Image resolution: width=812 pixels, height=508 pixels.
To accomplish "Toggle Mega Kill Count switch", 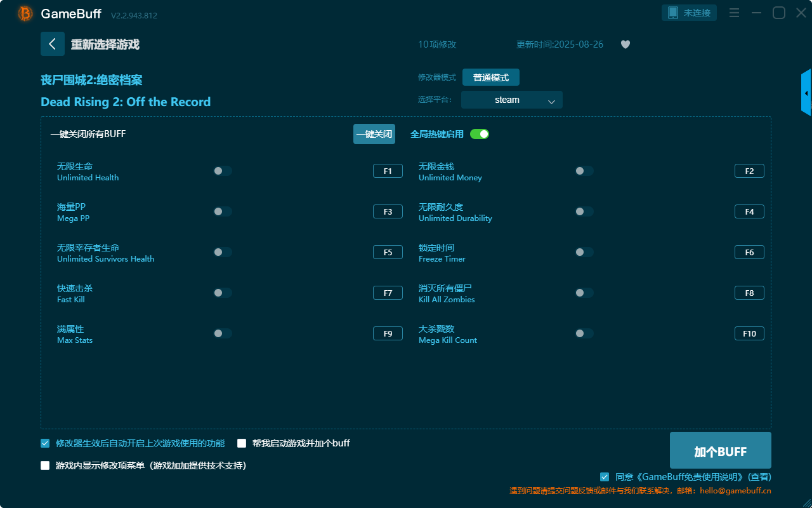I will [x=584, y=333].
